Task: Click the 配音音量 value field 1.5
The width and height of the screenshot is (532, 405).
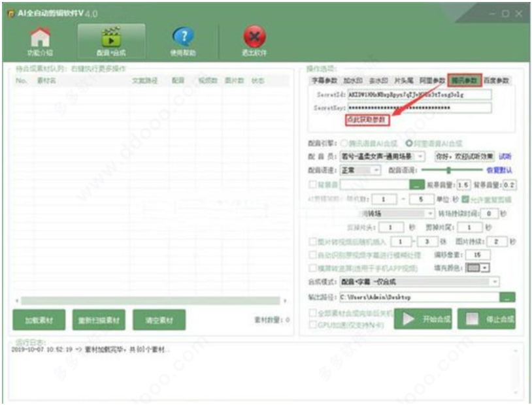Action: [463, 185]
